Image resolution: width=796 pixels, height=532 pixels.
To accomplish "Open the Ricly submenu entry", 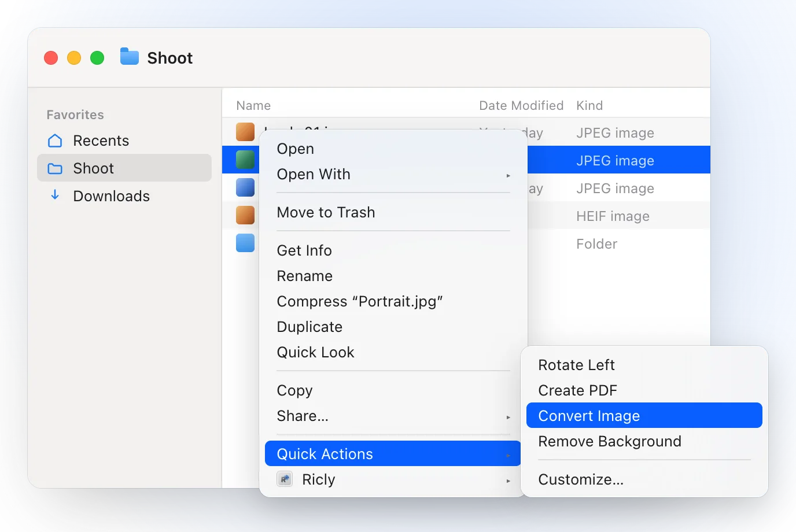I will point(393,479).
